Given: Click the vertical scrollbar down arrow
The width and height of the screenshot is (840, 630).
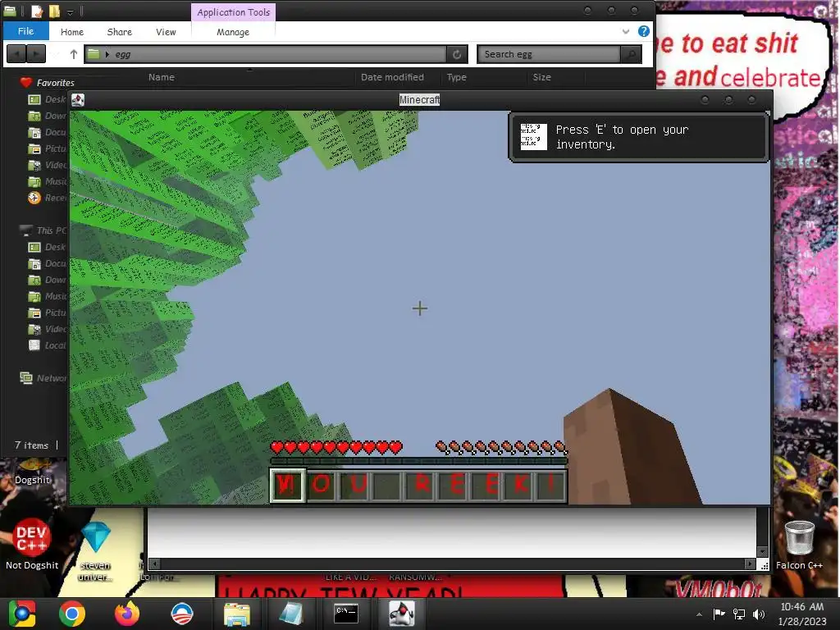Looking at the screenshot, I should [762, 552].
